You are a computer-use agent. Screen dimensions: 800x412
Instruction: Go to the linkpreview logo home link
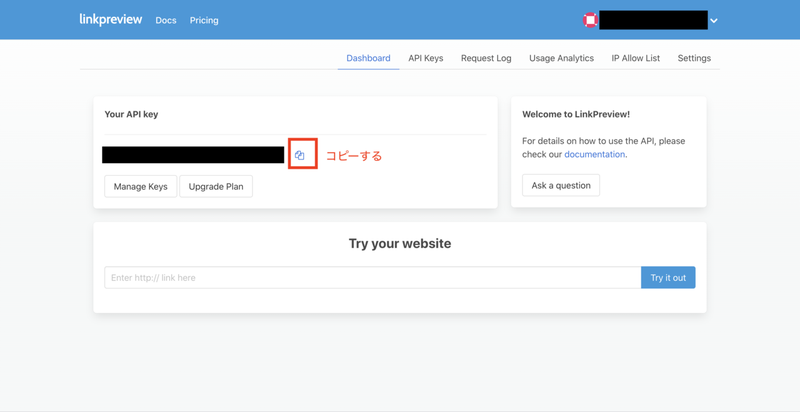[111, 19]
